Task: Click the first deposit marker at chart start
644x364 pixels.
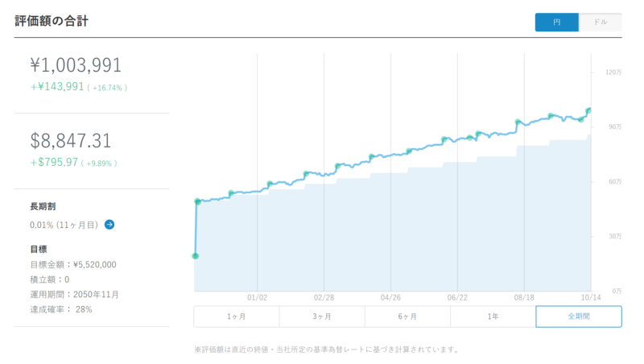Action: pos(196,256)
